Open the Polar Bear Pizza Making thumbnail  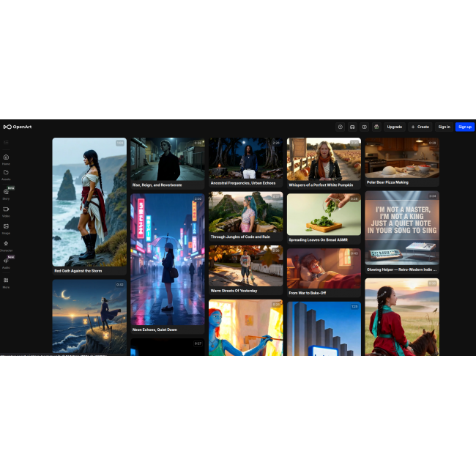(402, 157)
